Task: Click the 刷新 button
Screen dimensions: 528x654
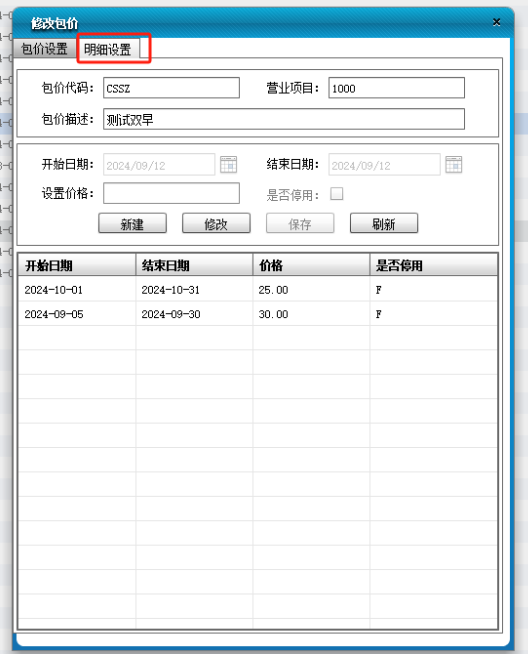Action: pyautogui.click(x=384, y=224)
